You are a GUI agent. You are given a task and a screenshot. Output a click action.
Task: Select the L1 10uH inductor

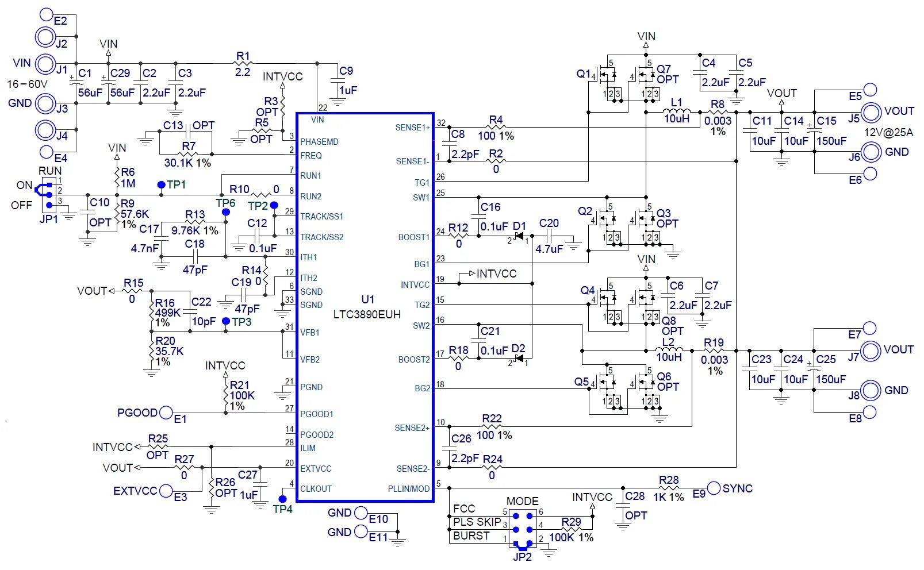coord(676,111)
